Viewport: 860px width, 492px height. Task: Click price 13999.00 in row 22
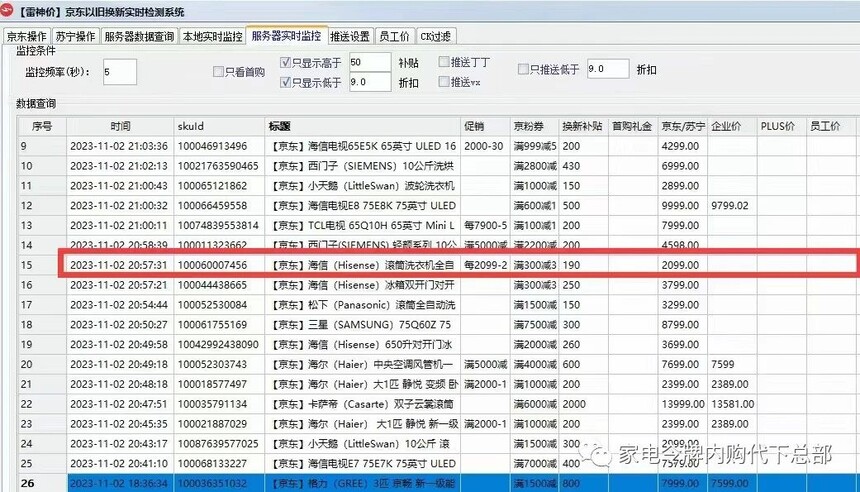(682, 404)
